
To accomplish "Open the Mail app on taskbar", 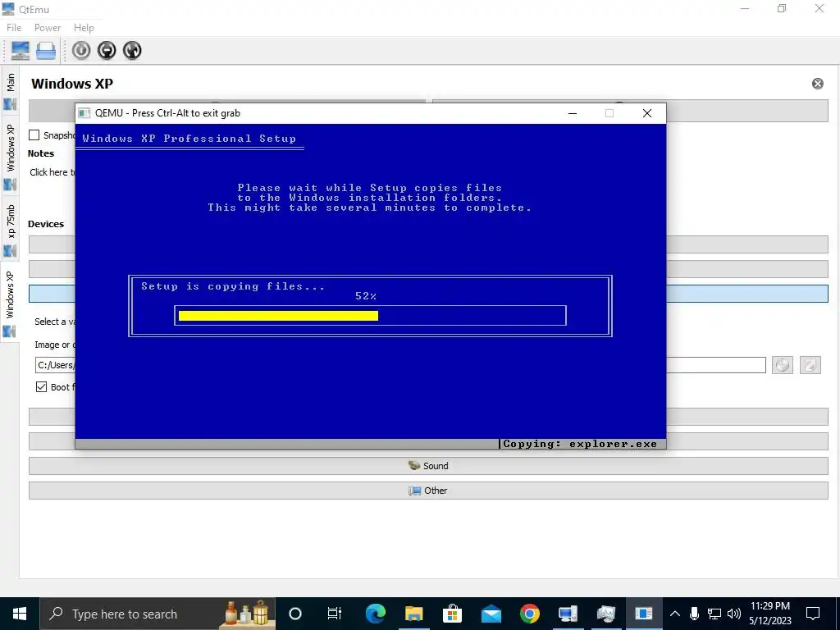I will pos(491,614).
